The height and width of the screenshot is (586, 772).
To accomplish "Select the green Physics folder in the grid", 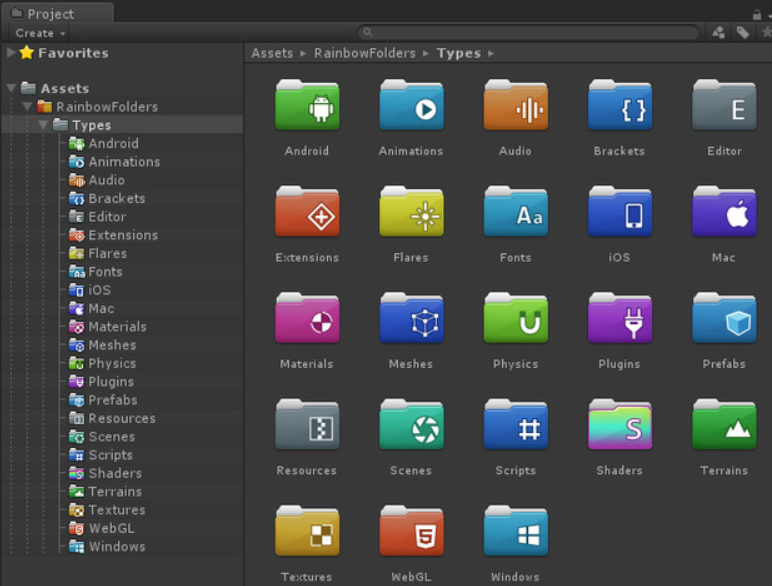I will pyautogui.click(x=515, y=318).
